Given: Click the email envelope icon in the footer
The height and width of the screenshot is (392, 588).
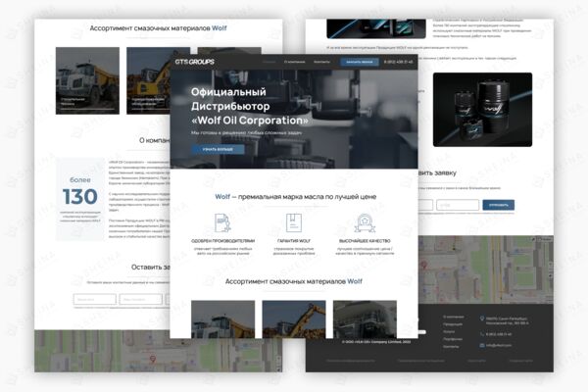Looking at the screenshot, I should pyautogui.click(x=482, y=345).
